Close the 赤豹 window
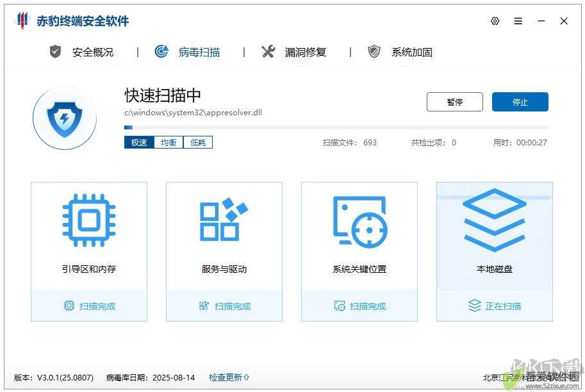 pyautogui.click(x=564, y=21)
